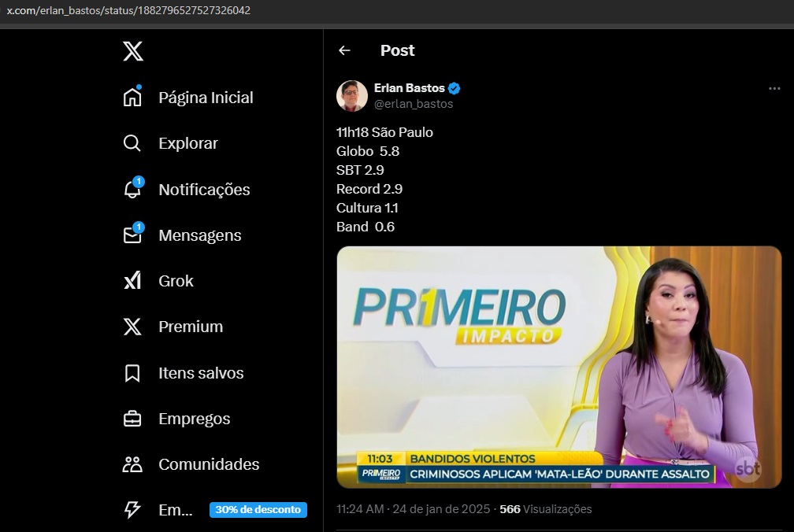The width and height of the screenshot is (794, 532).
Task: Open the post's three-dot more menu
Action: [774, 89]
